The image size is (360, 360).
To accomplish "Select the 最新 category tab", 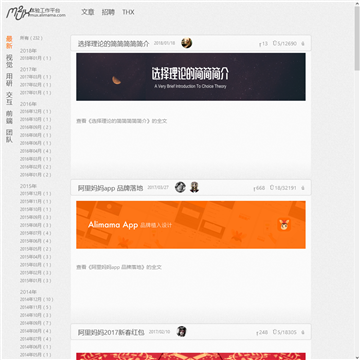I will pyautogui.click(x=9, y=42).
